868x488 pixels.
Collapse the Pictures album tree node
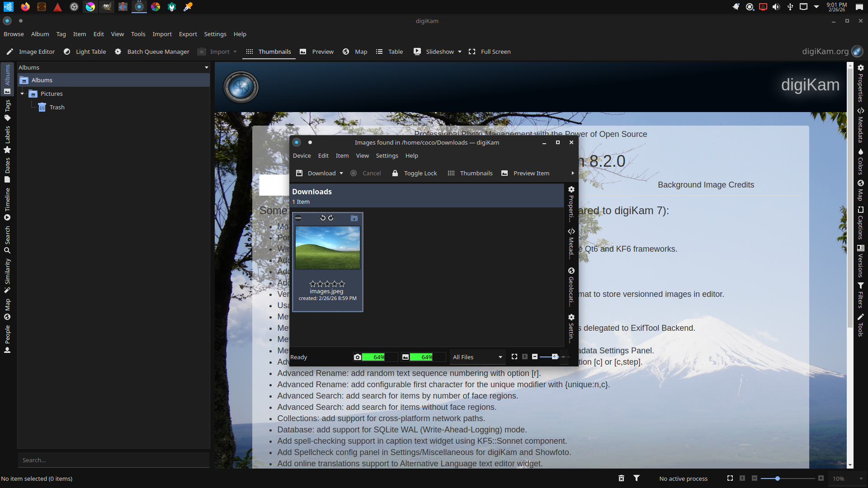point(22,94)
